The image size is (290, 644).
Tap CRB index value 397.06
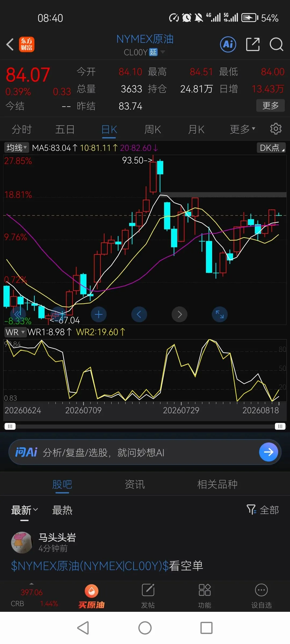click(32, 592)
